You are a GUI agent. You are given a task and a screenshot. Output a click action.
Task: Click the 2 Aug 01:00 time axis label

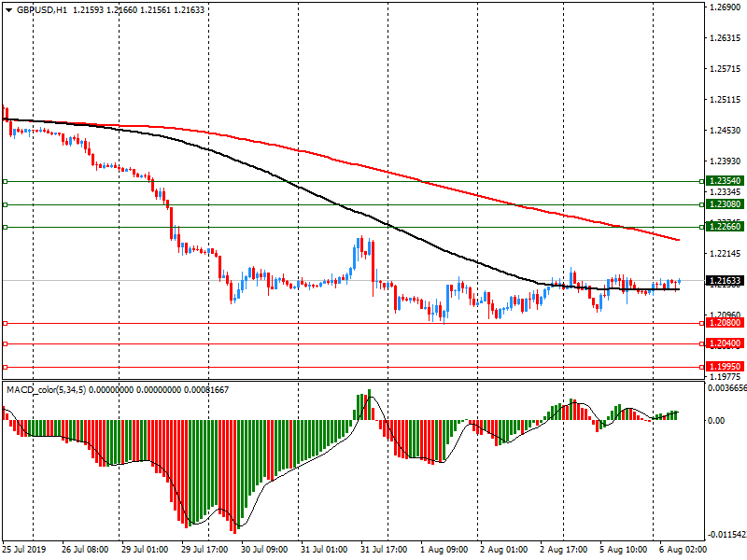(x=503, y=550)
